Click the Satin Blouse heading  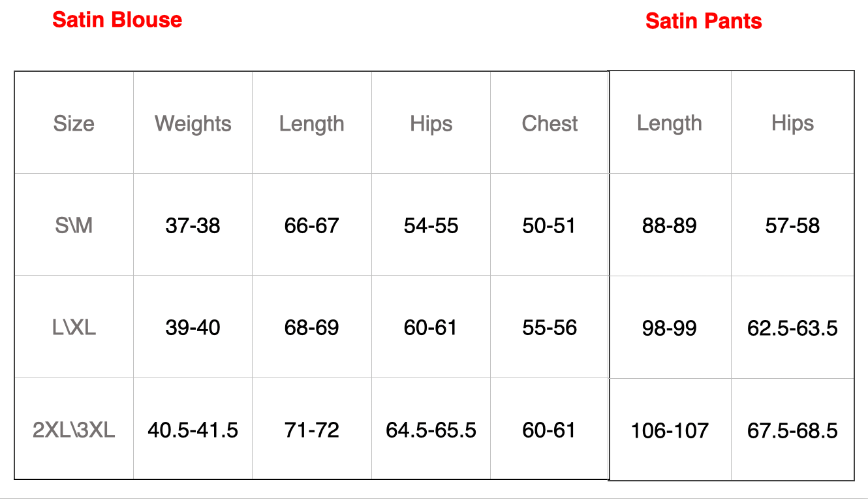pos(117,20)
